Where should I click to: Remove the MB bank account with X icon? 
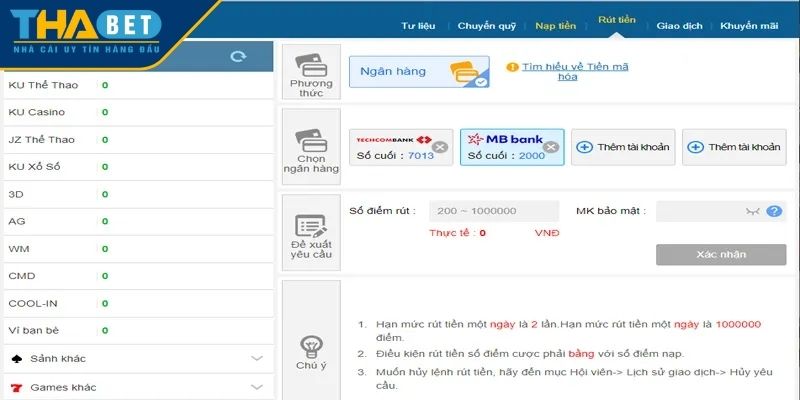pos(550,146)
